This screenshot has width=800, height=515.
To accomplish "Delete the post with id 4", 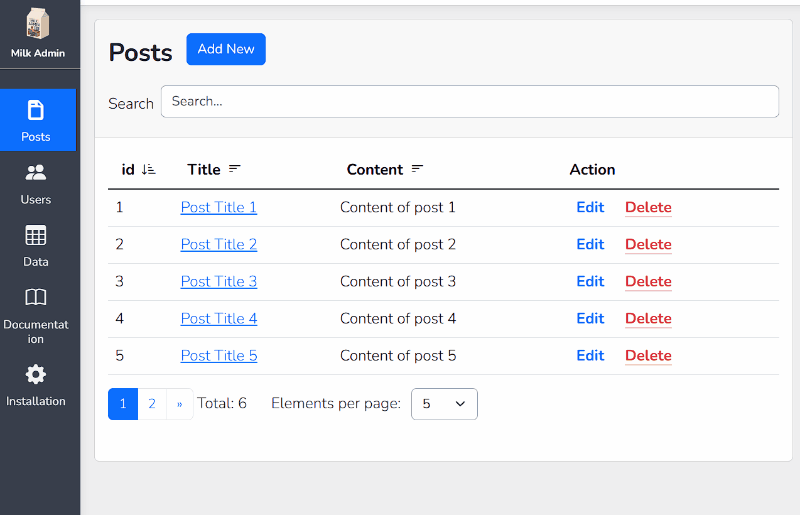I will point(648,319).
